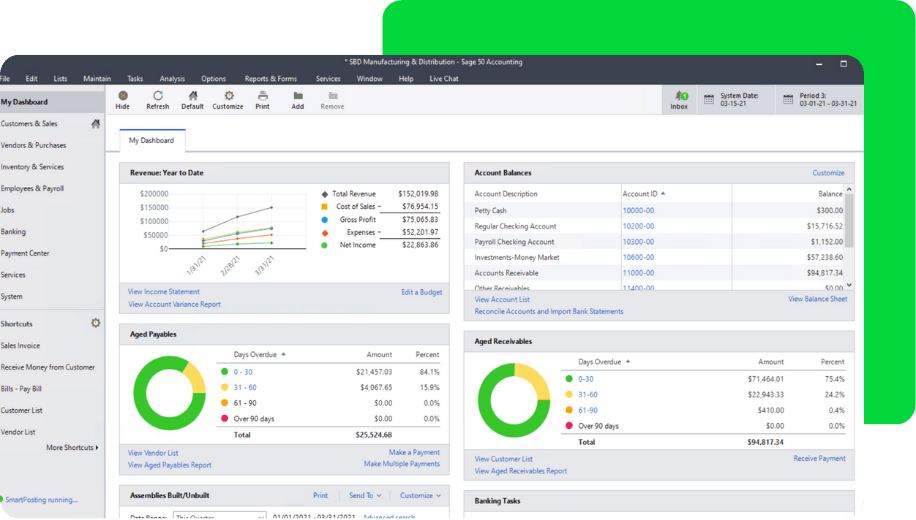Open the Inbox notification icon
The image size is (916, 520).
(x=679, y=96)
